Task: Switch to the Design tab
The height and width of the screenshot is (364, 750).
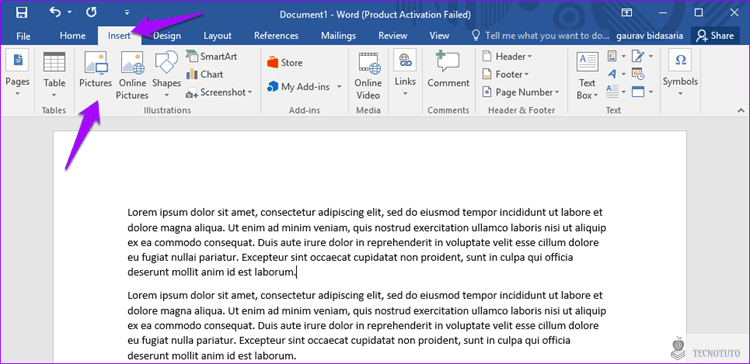Action: 167,36
